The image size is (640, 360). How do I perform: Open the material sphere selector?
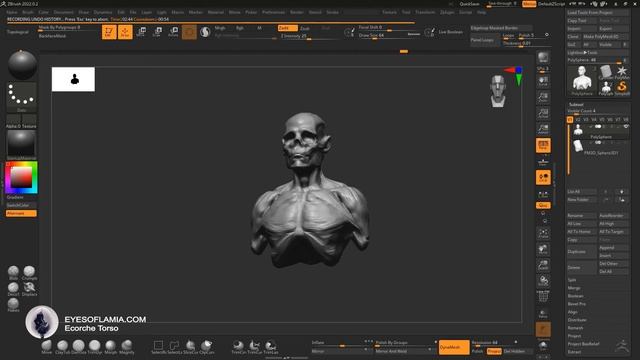pyautogui.click(x=21, y=144)
